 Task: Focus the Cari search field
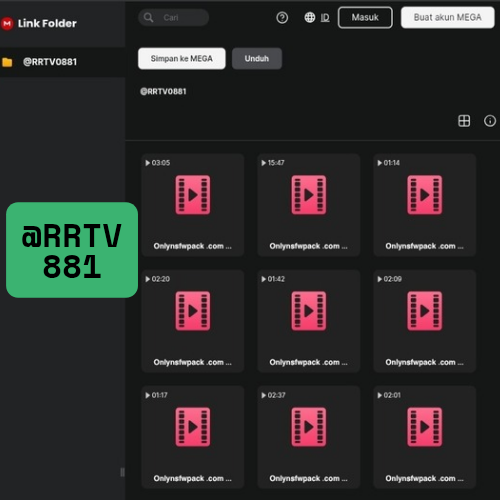174,17
